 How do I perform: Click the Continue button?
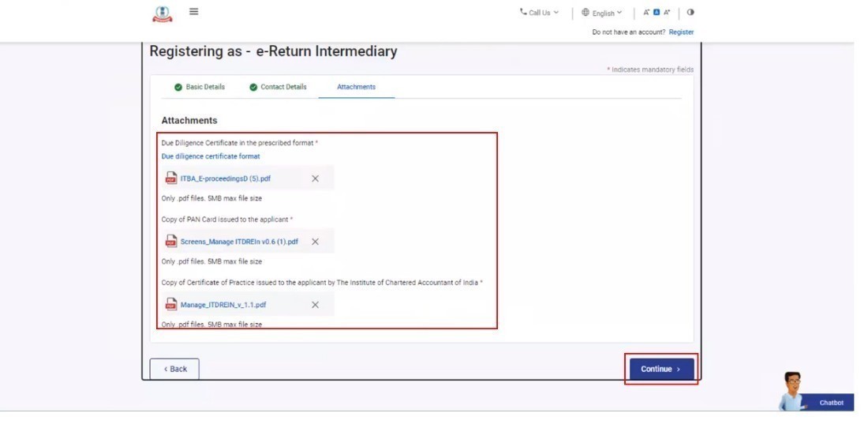[x=661, y=369]
